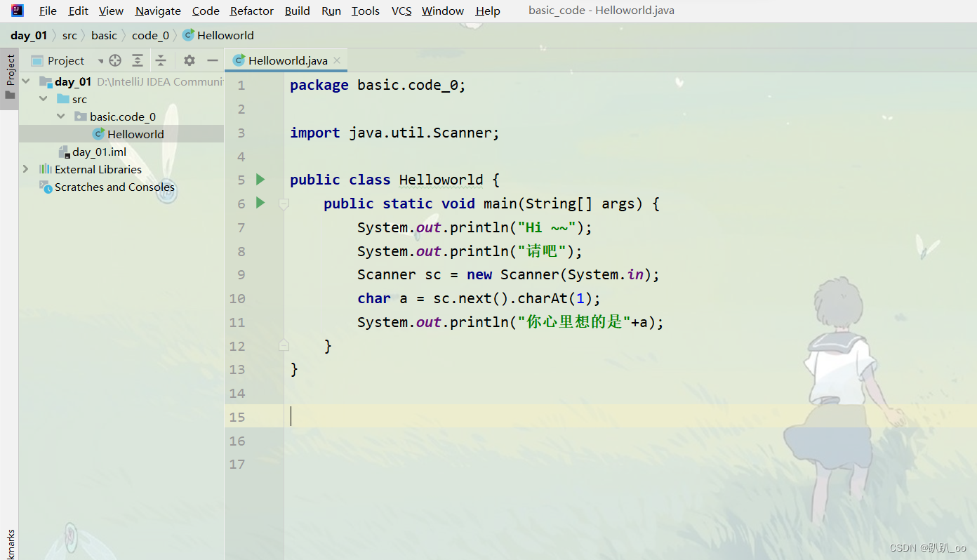This screenshot has height=560, width=977.
Task: Open the View menu
Action: pyautogui.click(x=111, y=11)
